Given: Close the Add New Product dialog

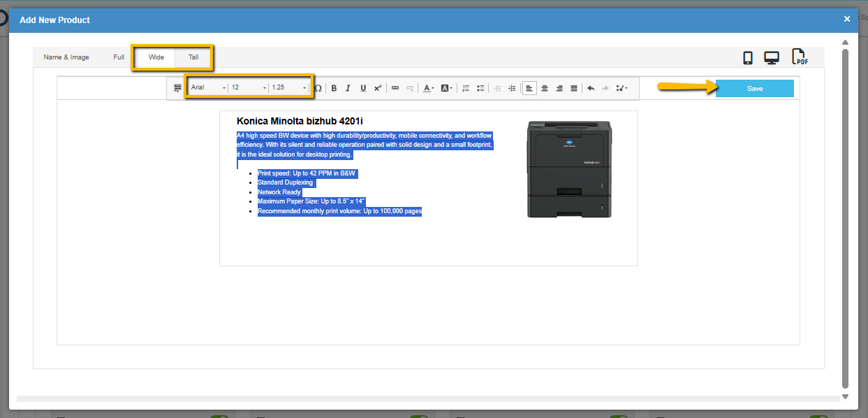Looking at the screenshot, I should pos(847,20).
